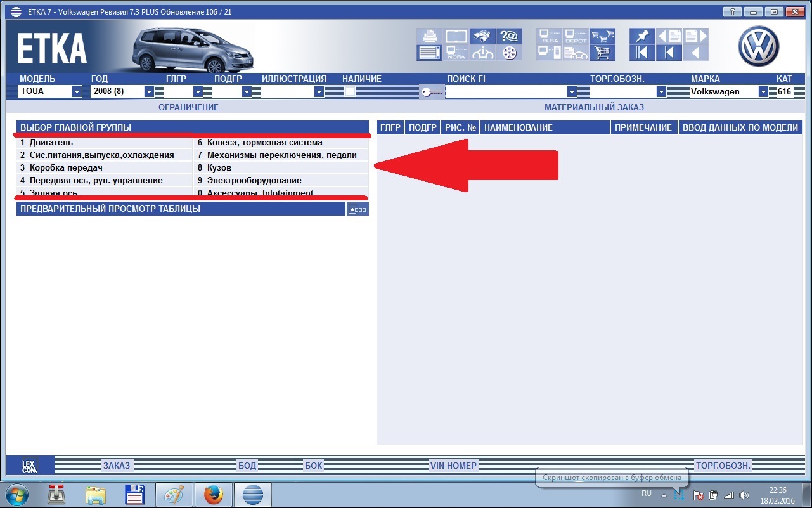The image size is (812, 508).
Task: Click the key icon beside ПОИСК FI
Action: click(432, 93)
